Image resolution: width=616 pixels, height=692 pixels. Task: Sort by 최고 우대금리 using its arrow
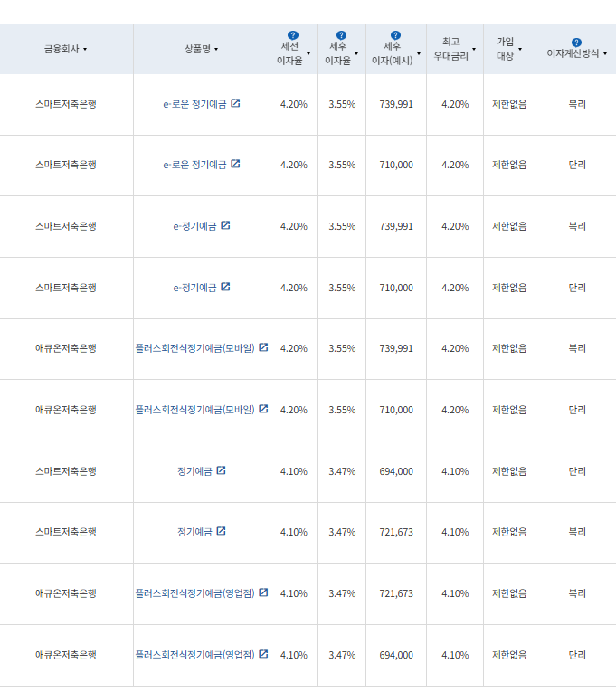(x=474, y=49)
